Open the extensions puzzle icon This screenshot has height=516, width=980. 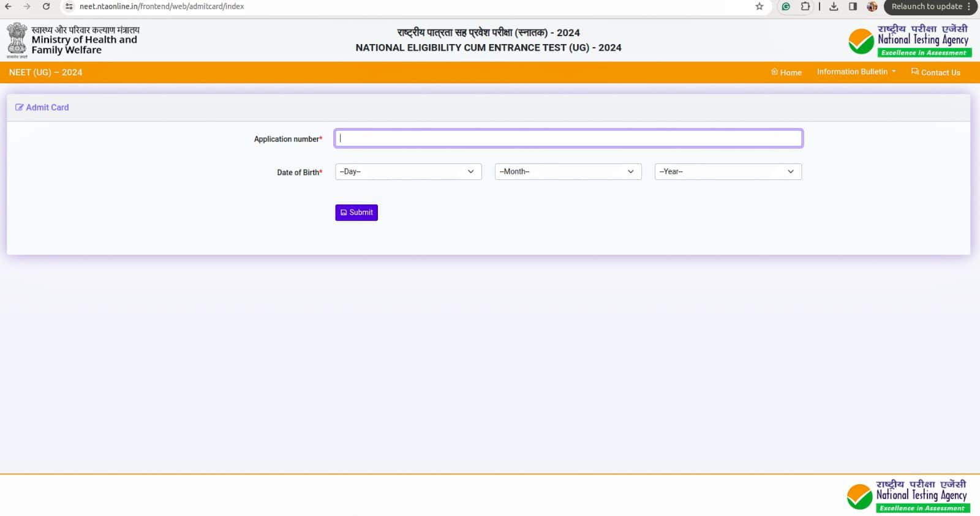(x=805, y=6)
